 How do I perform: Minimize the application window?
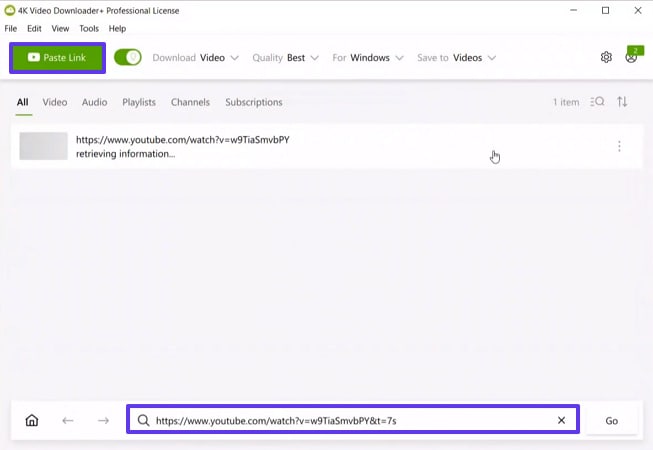tap(574, 10)
